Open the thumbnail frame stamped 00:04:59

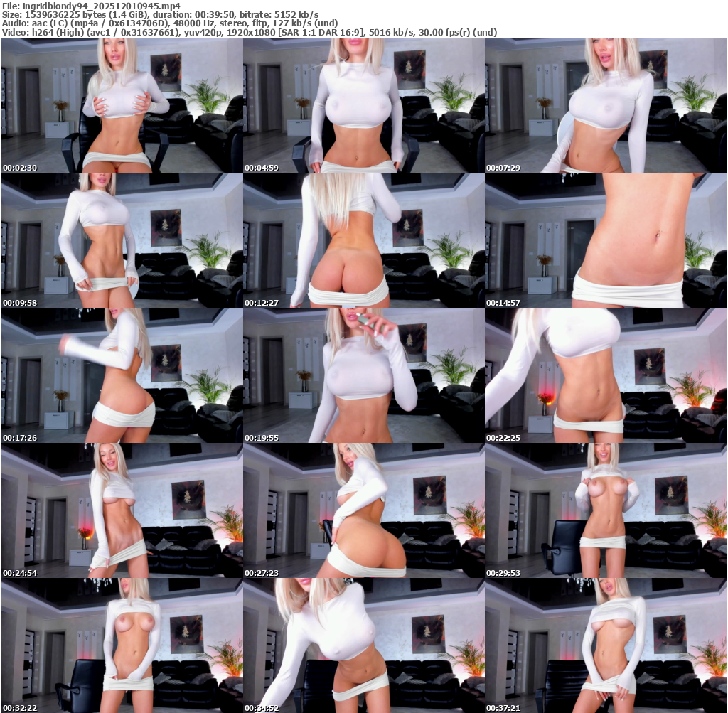point(364,105)
